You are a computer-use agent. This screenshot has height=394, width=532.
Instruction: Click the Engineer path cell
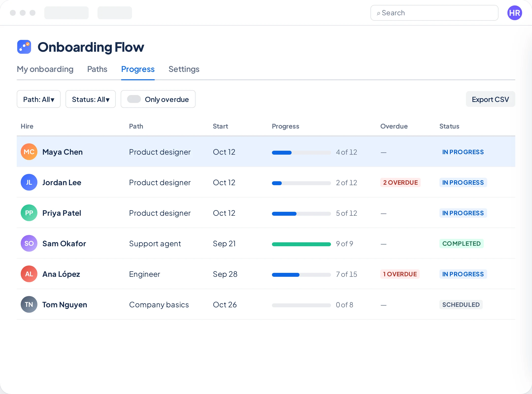(x=145, y=274)
